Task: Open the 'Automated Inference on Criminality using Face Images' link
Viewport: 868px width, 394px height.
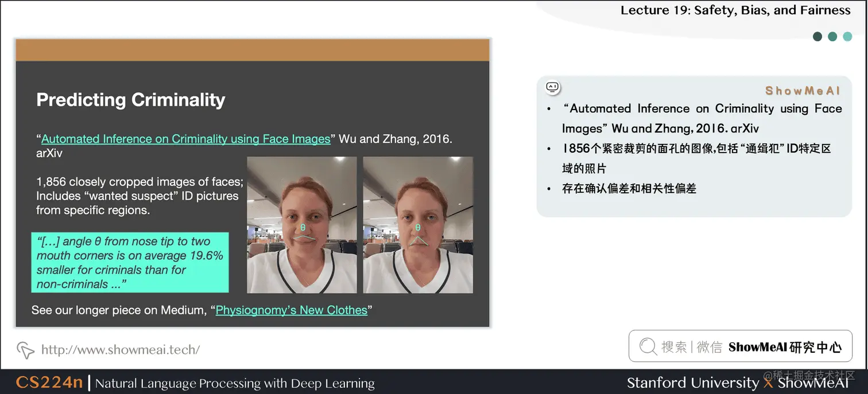Action: 186,139
